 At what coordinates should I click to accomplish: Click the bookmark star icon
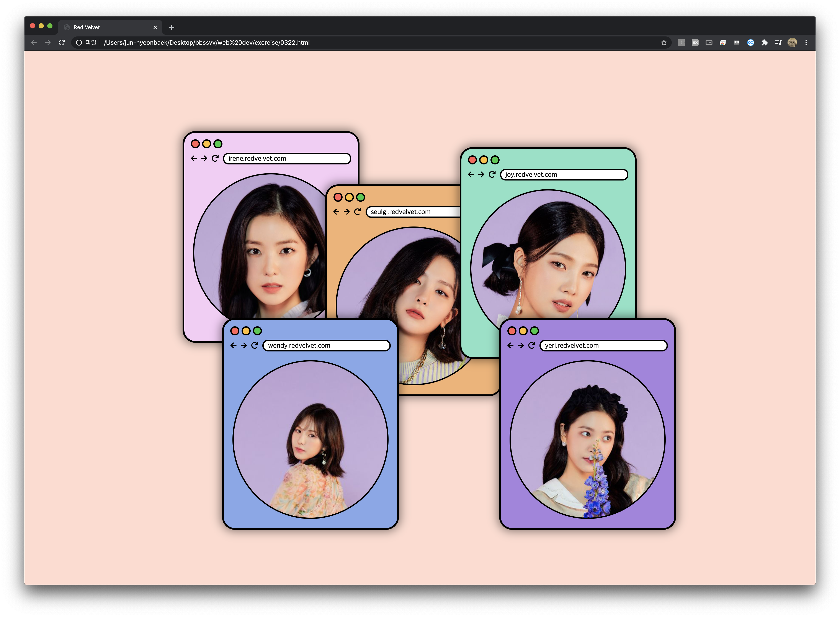click(664, 43)
